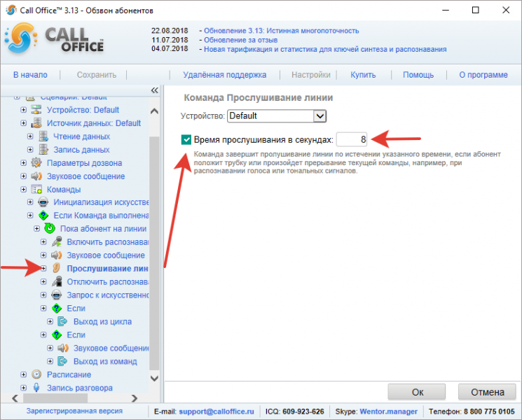
Task: Confirm with the Ок button
Action: (x=417, y=392)
